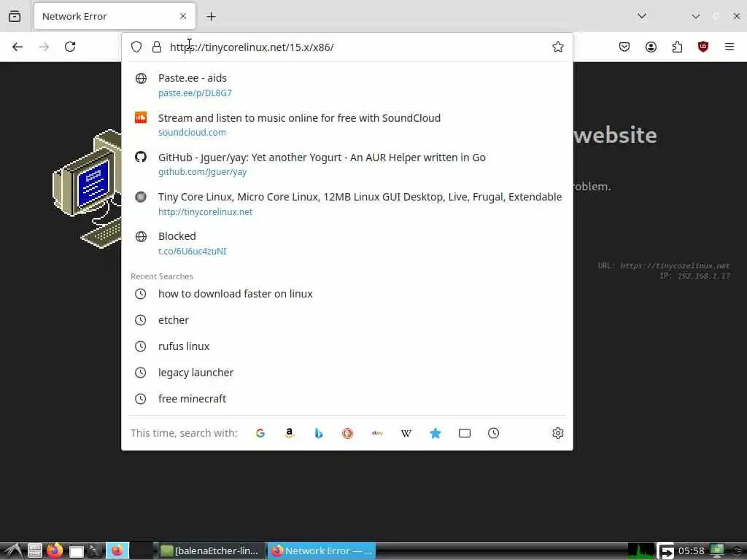Search this time with Amazon
747x560 pixels.
(289, 433)
